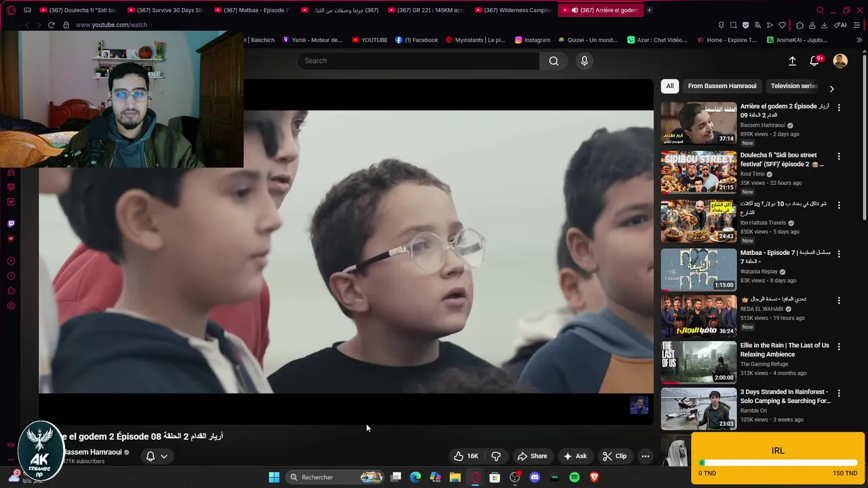Open the Opera sidebar history clock icon

tap(11, 276)
